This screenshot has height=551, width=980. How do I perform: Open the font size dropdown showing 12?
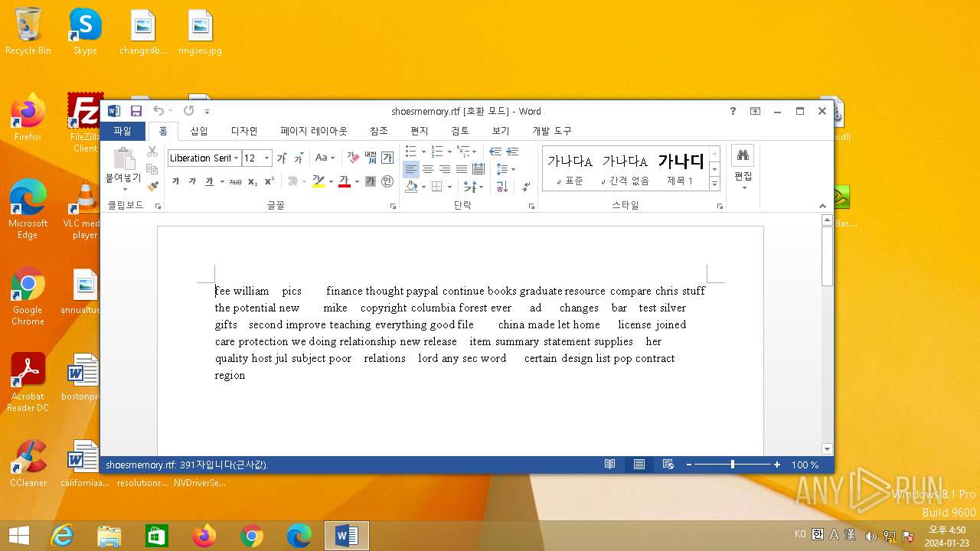(x=267, y=158)
